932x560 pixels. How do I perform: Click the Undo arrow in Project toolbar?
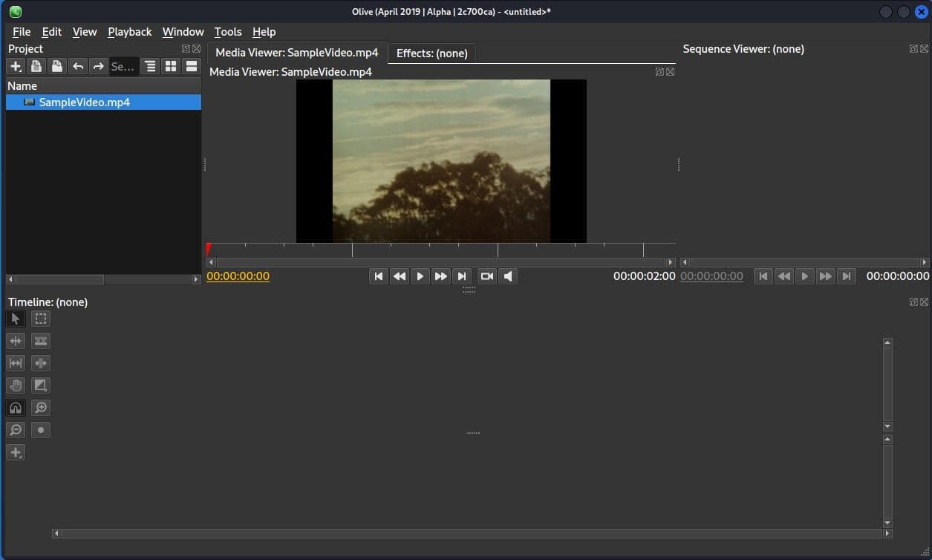pos(77,66)
